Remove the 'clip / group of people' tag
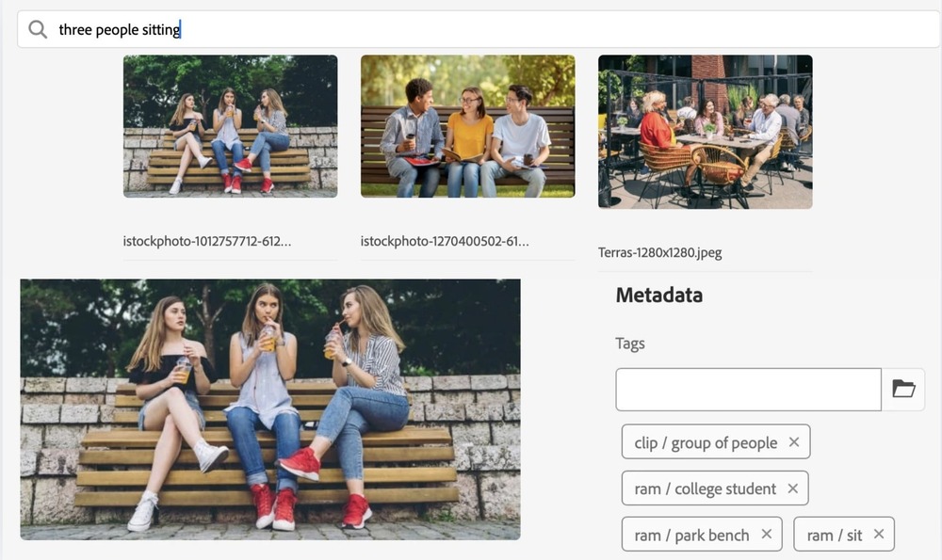This screenshot has width=942, height=560. (x=794, y=442)
